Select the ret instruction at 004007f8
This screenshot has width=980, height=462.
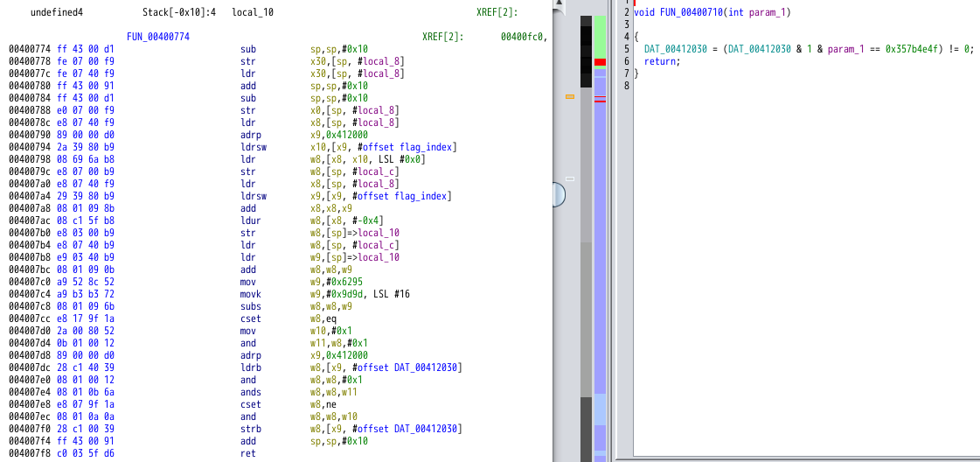(248, 453)
